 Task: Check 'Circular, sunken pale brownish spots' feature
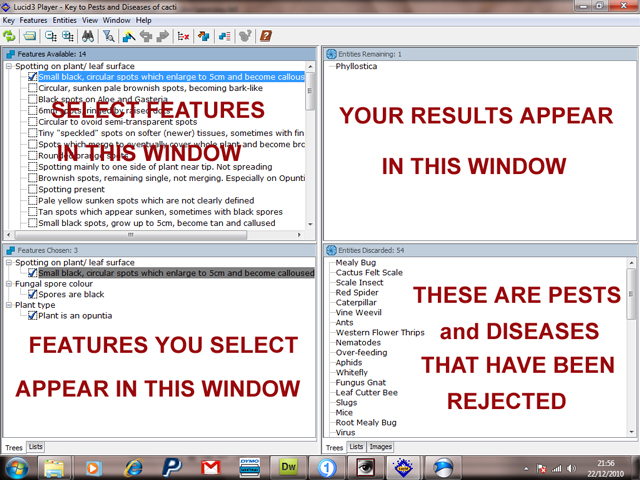pos(33,88)
